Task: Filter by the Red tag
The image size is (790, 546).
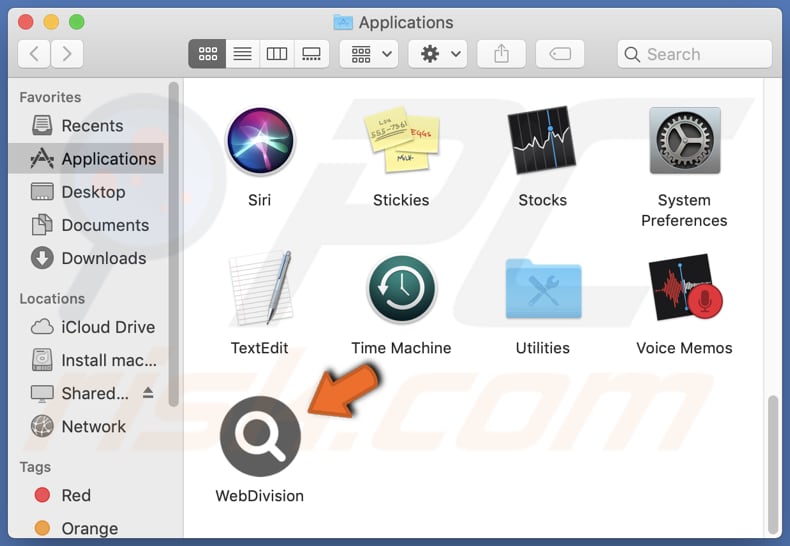Action: (86, 495)
